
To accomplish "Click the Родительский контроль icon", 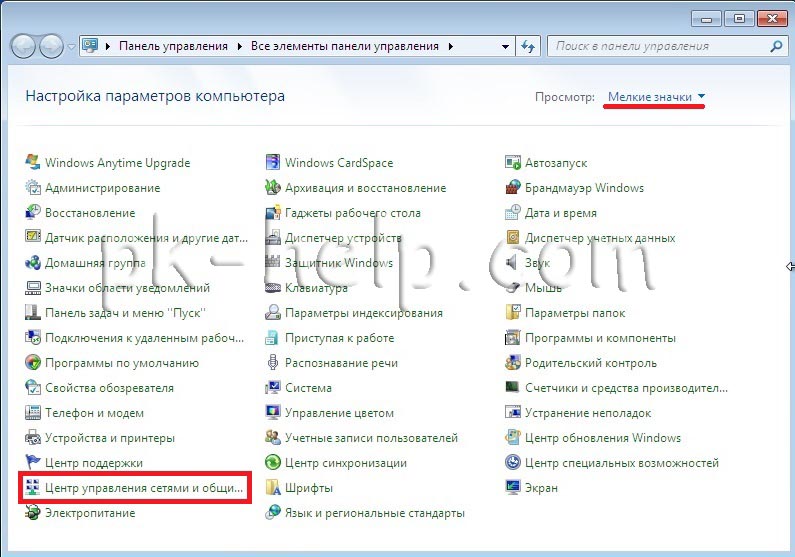I will (x=513, y=363).
